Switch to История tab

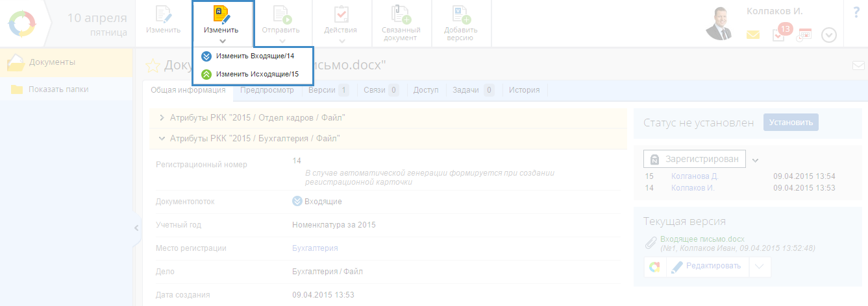tap(525, 90)
